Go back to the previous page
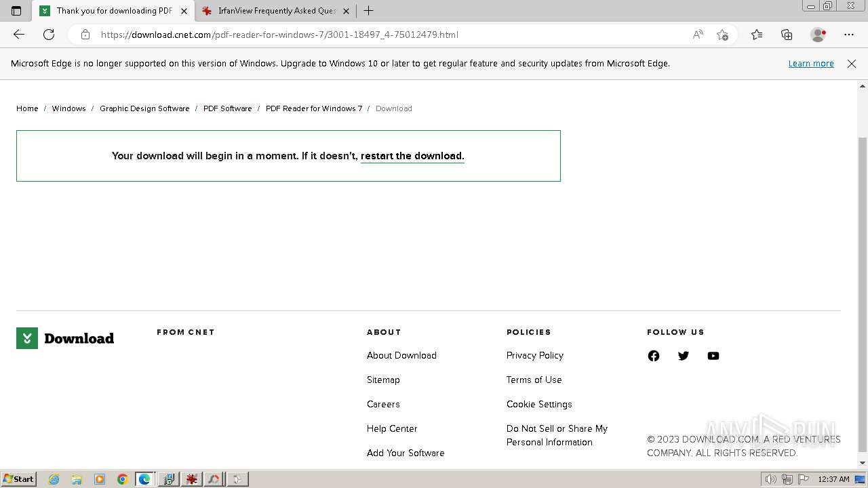This screenshot has height=488, width=868. click(19, 35)
